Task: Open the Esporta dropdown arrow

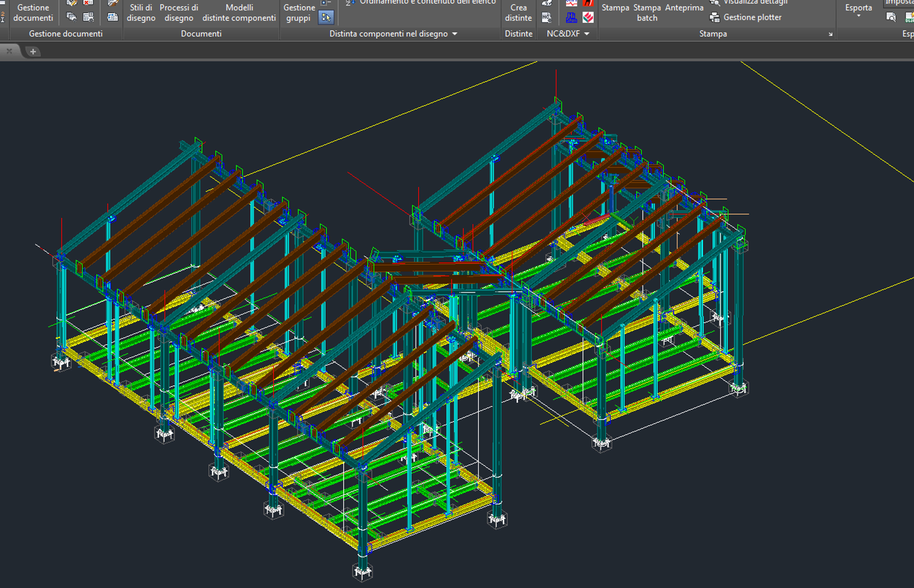Action: pyautogui.click(x=859, y=16)
